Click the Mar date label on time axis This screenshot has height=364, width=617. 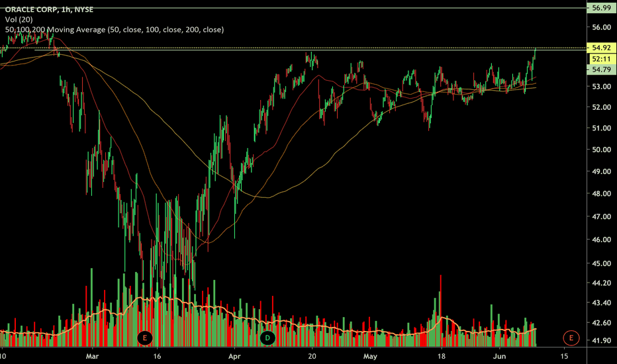[92, 357]
